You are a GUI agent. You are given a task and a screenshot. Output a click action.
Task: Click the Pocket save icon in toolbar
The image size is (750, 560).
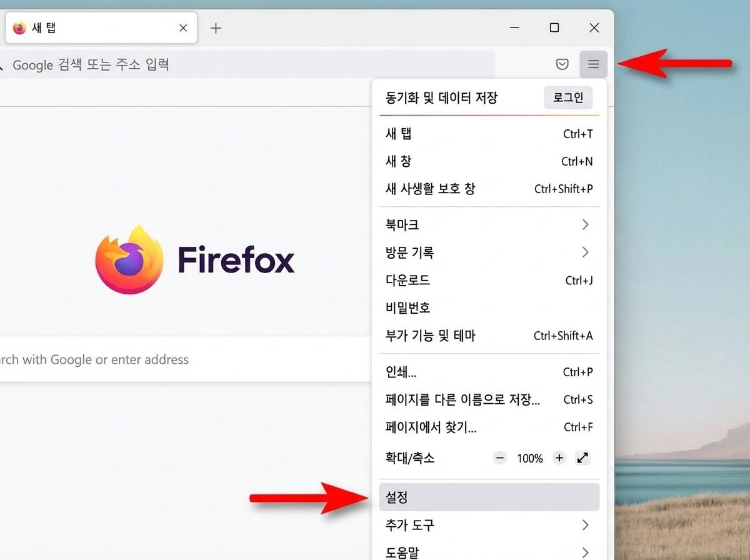[x=562, y=64]
